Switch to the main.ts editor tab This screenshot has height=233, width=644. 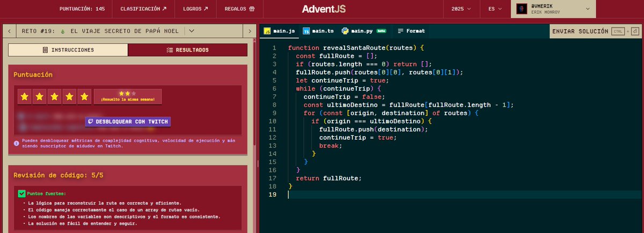(318, 31)
